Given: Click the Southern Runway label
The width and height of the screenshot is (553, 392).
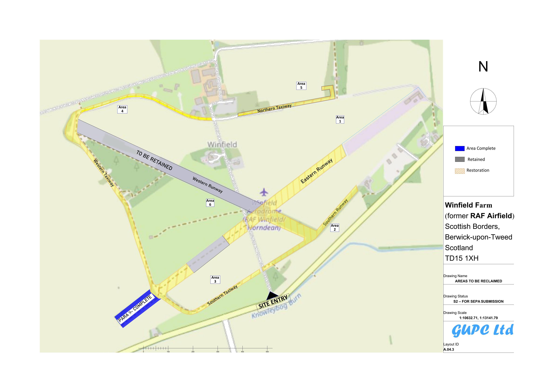Looking at the screenshot, I should [335, 212].
